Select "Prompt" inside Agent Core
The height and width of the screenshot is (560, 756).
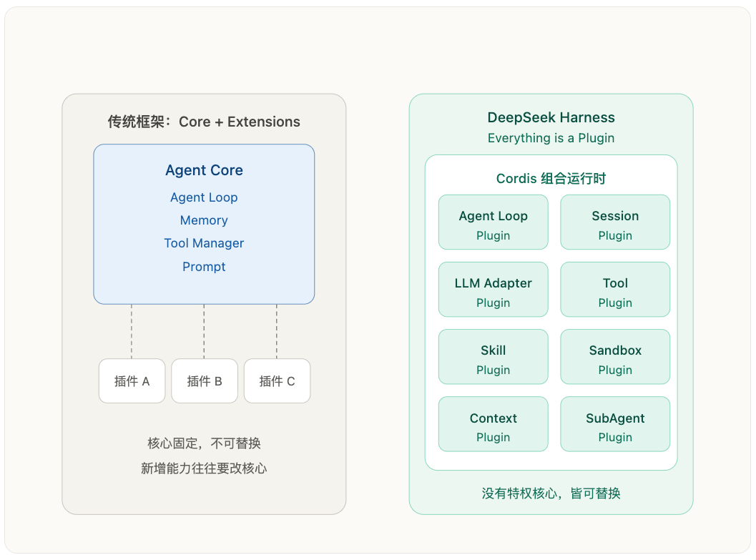204,267
